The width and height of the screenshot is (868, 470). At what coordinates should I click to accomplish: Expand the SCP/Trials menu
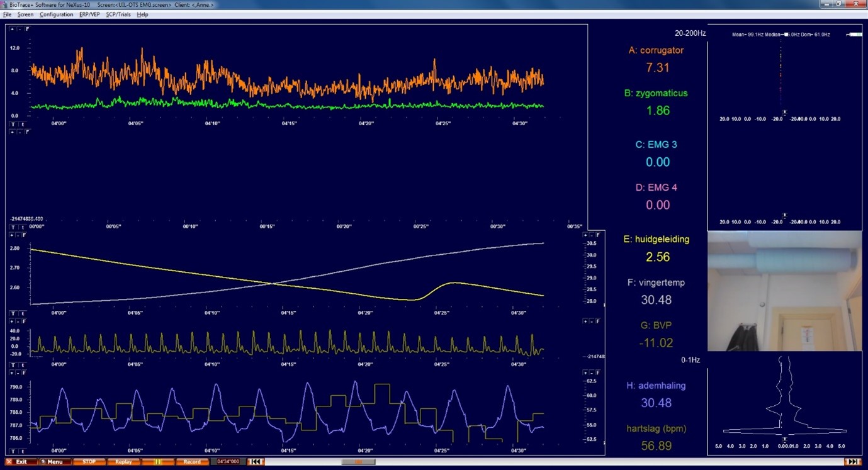pyautogui.click(x=118, y=14)
